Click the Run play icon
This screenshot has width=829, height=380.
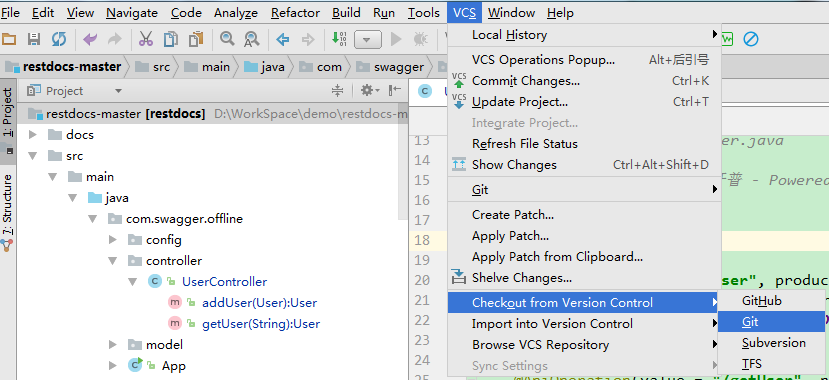point(395,39)
